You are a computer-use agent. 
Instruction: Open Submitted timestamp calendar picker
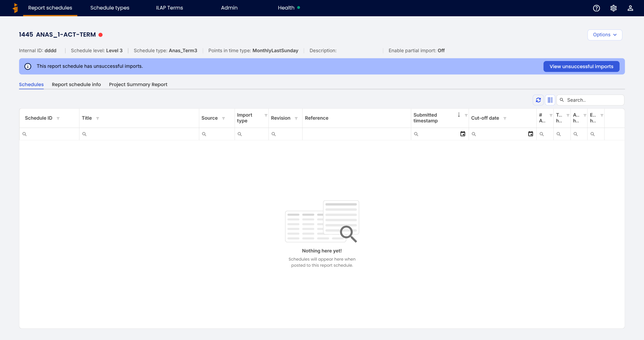click(x=463, y=134)
